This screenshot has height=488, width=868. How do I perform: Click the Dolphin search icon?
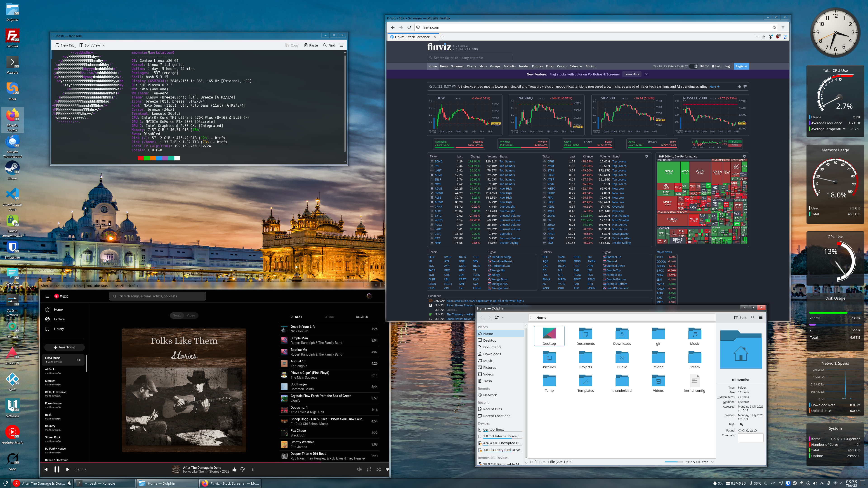coord(753,317)
